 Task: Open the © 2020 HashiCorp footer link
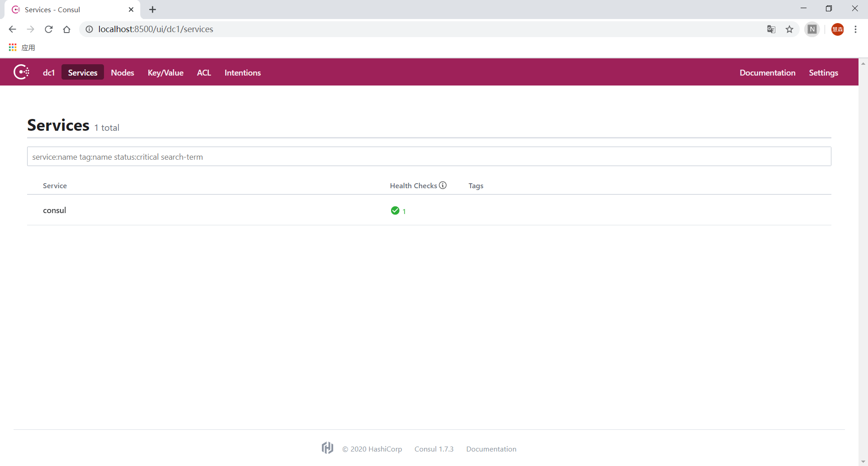tap(372, 449)
